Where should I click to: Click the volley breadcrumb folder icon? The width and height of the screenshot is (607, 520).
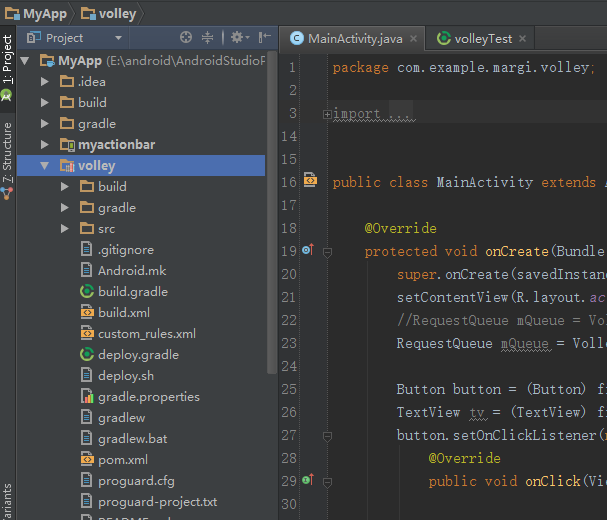coord(88,14)
